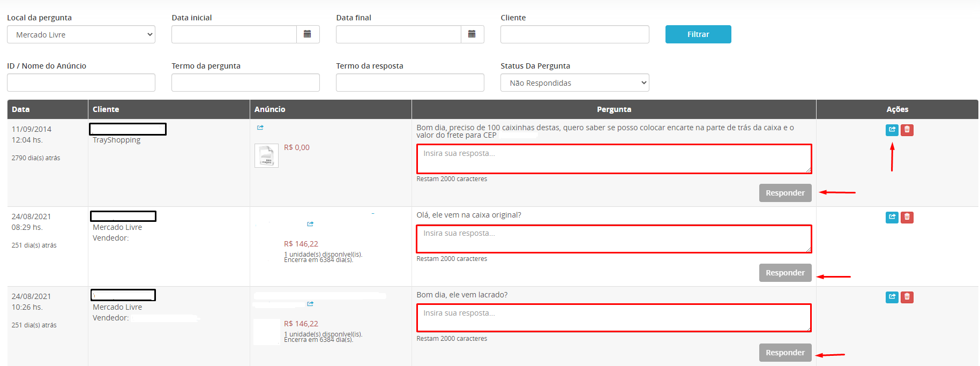The height and width of the screenshot is (366, 980).
Task: Focus the Cliente filter field
Action: (575, 34)
